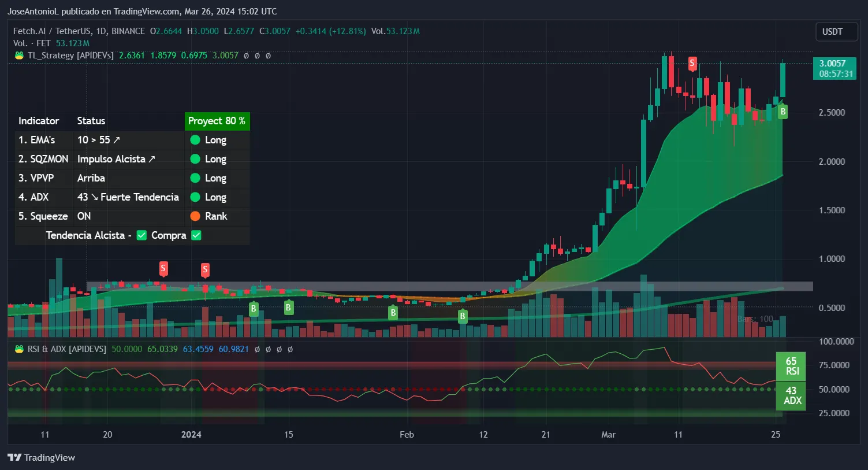The image size is (868, 470).
Task: Click the RSI & ADX indicator frog icon
Action: click(x=19, y=349)
